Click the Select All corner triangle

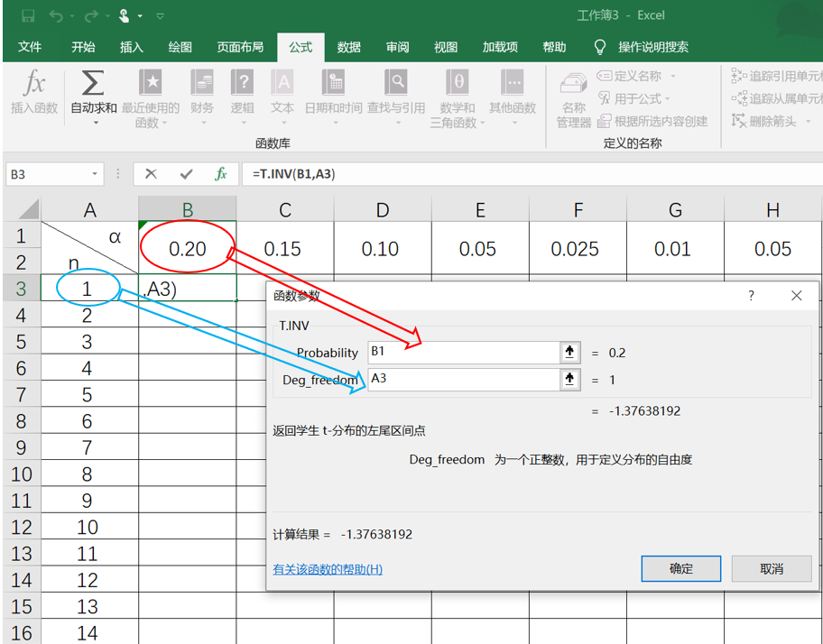pyautogui.click(x=29, y=209)
